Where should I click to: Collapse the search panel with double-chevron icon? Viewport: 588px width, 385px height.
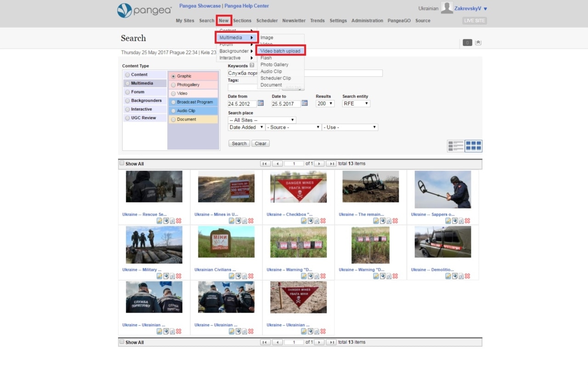pos(478,43)
